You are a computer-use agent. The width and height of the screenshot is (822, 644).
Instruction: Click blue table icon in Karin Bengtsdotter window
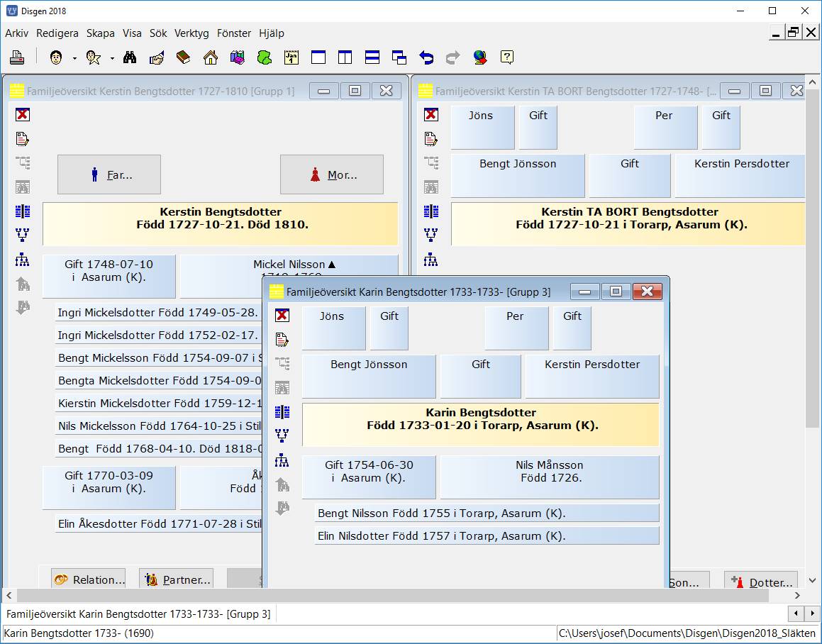tap(282, 412)
